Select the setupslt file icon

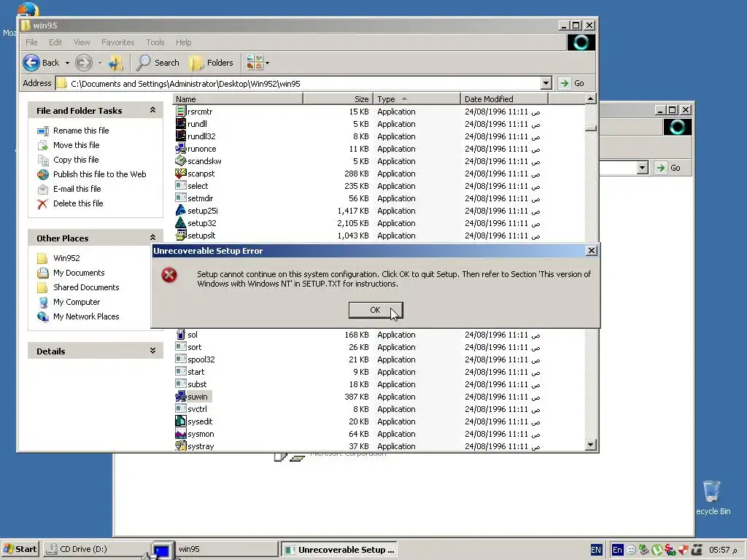pos(181,236)
